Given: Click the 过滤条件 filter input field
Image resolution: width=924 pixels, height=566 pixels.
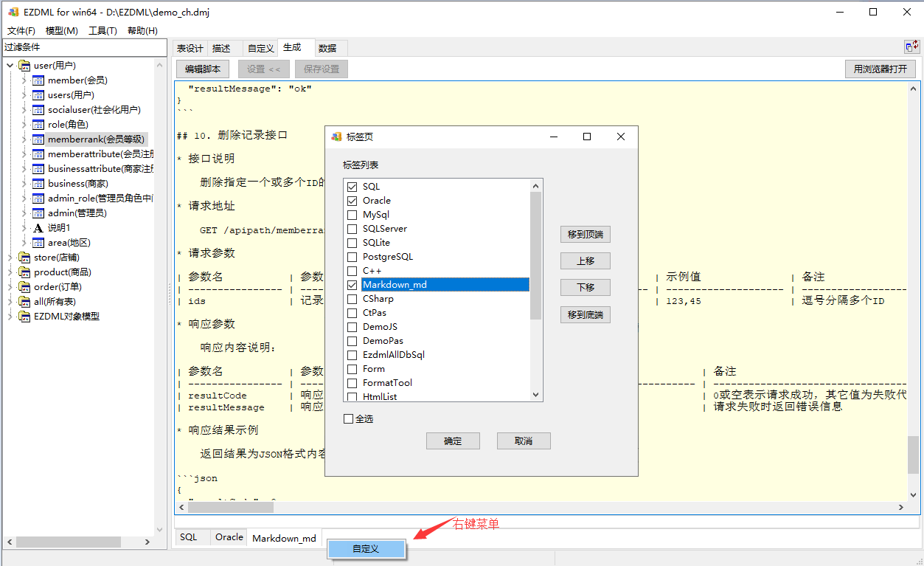Looking at the screenshot, I should point(84,47).
